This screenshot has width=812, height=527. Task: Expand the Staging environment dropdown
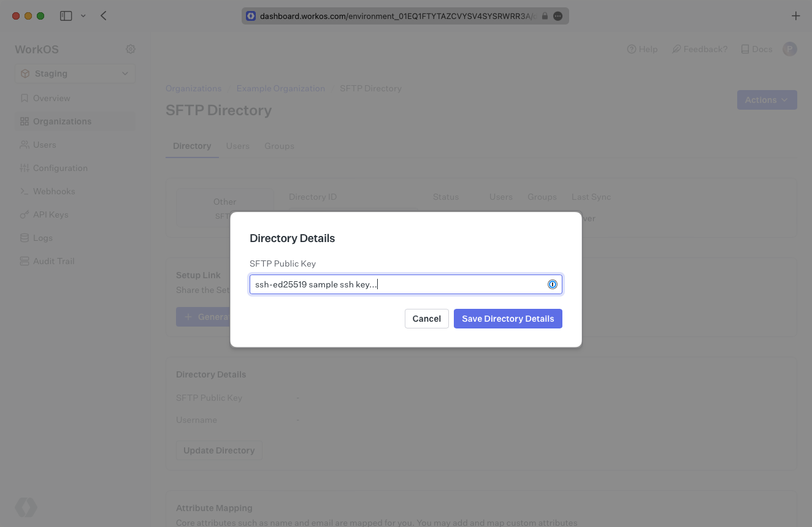pos(75,74)
